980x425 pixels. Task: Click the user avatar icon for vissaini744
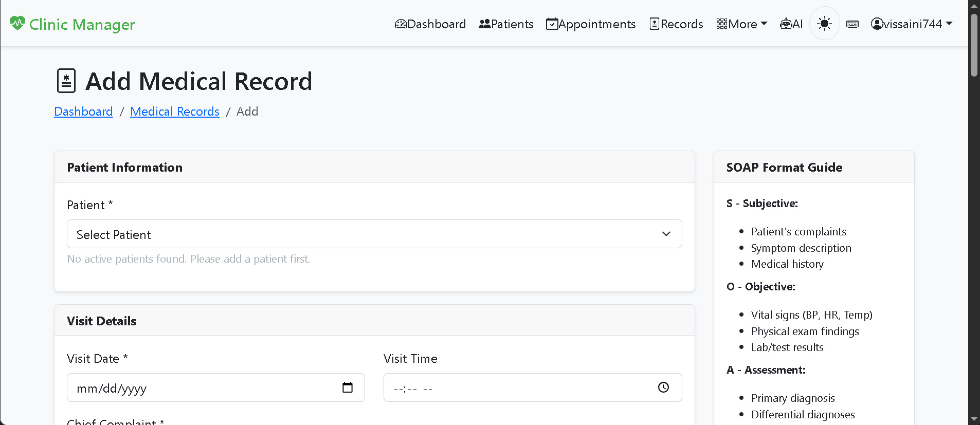pos(877,24)
